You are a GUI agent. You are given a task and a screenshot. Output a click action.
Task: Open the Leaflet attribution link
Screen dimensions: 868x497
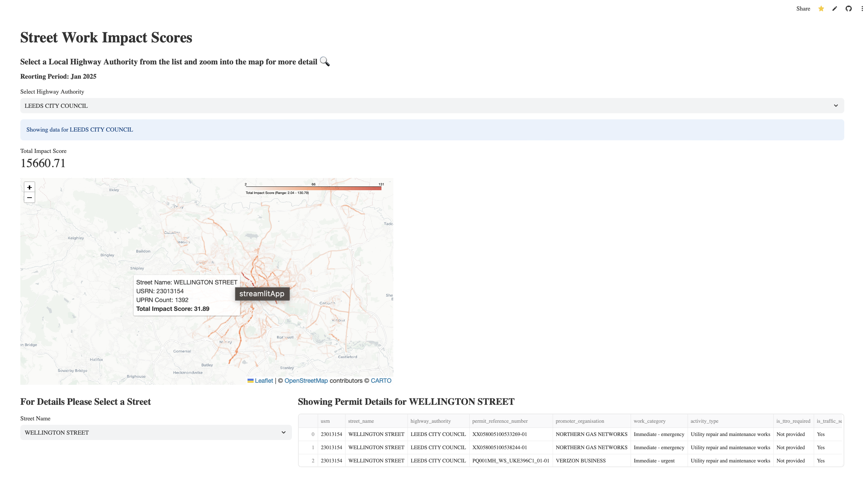tap(263, 381)
